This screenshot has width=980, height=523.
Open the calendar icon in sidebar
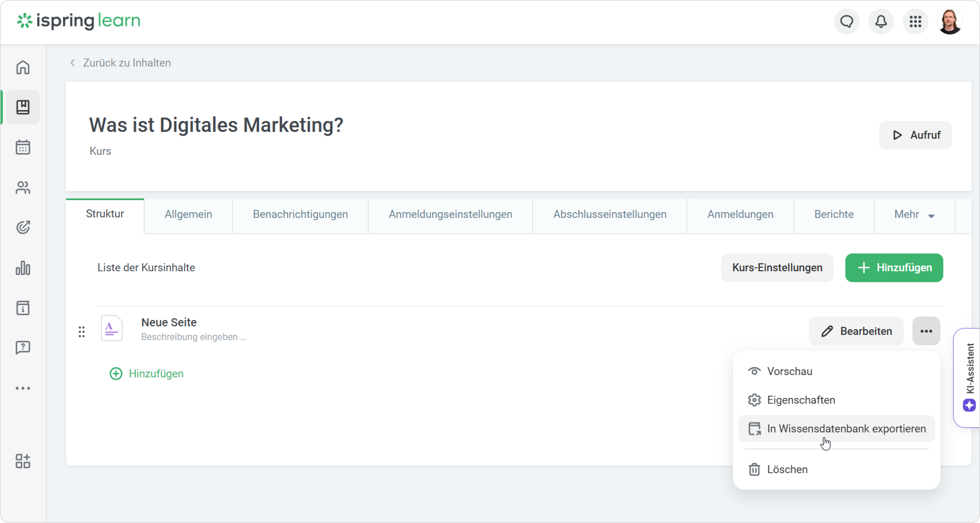[23, 147]
